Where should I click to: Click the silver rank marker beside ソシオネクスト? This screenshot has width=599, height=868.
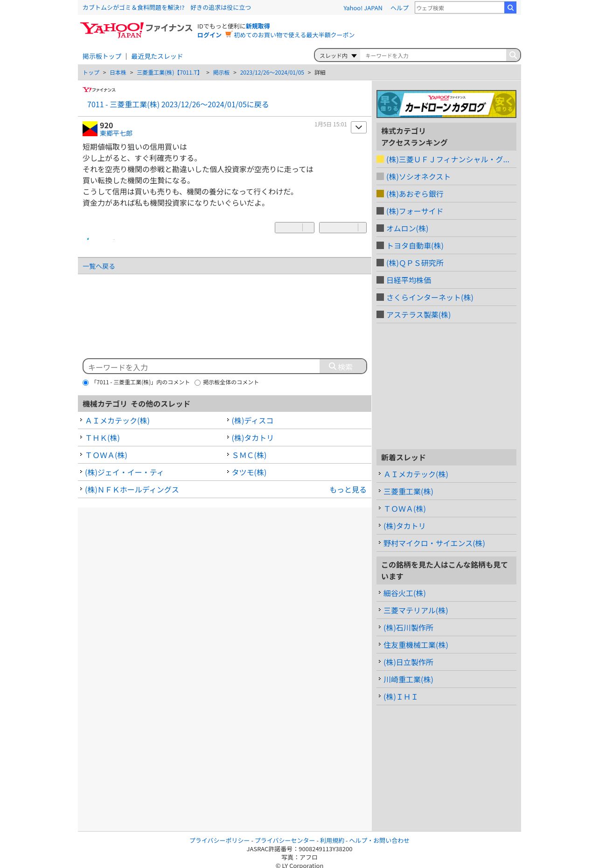click(380, 176)
